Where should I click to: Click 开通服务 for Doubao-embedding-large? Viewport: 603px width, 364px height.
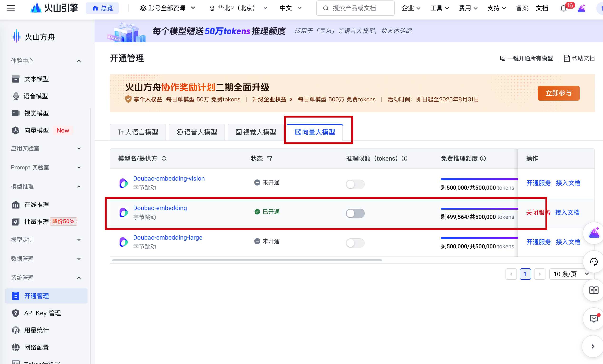538,242
